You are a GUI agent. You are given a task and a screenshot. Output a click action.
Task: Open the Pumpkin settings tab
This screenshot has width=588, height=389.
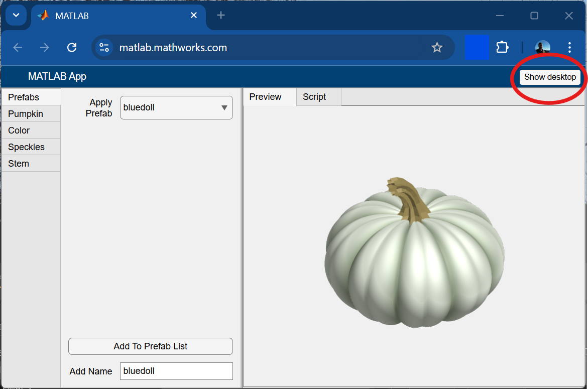26,114
